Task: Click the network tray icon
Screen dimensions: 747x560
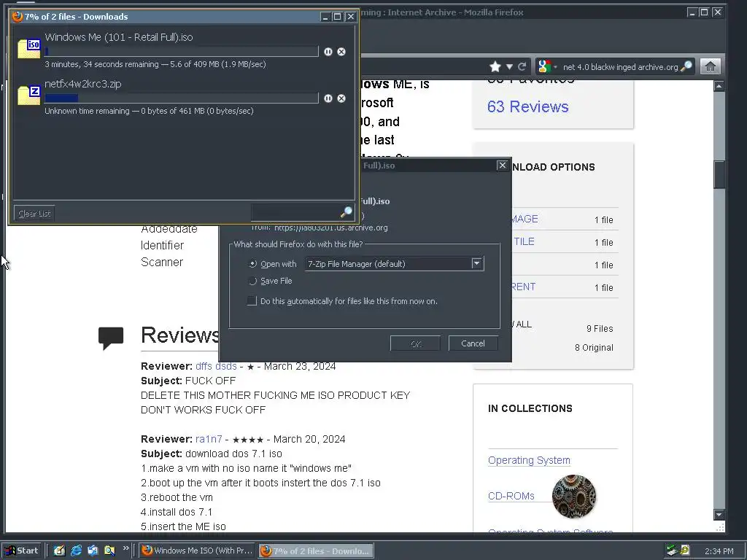Action: pyautogui.click(x=672, y=551)
